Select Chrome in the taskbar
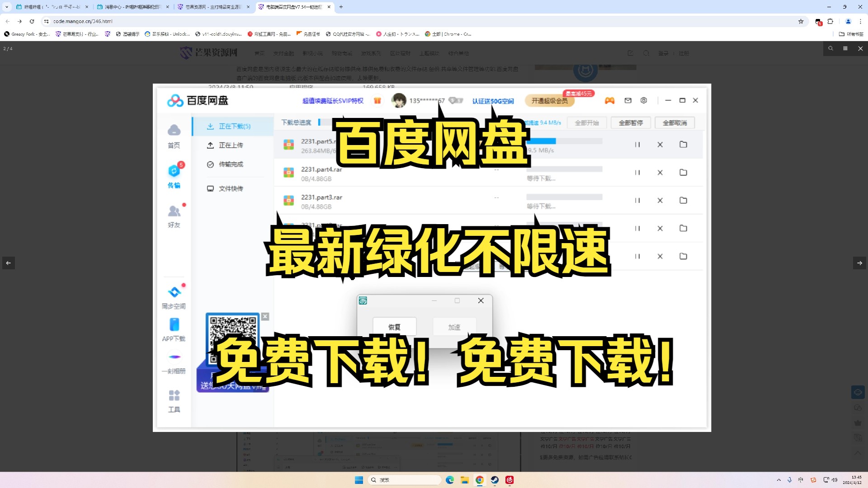 [x=480, y=480]
